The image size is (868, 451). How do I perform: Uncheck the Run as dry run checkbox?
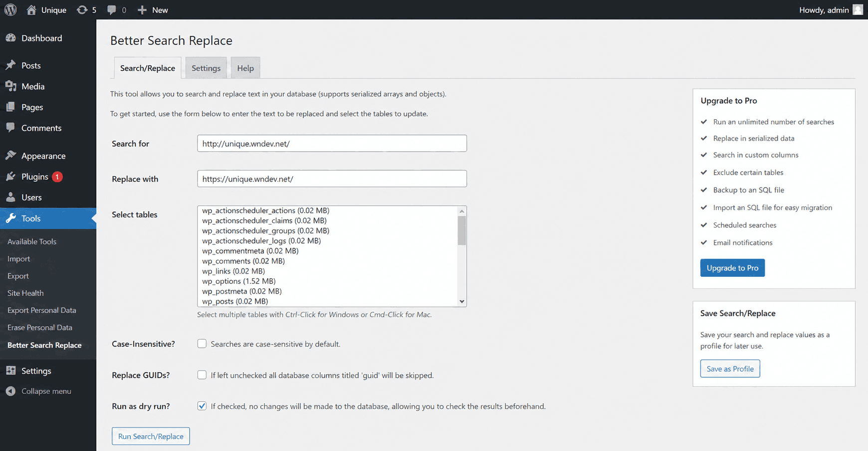click(x=202, y=406)
